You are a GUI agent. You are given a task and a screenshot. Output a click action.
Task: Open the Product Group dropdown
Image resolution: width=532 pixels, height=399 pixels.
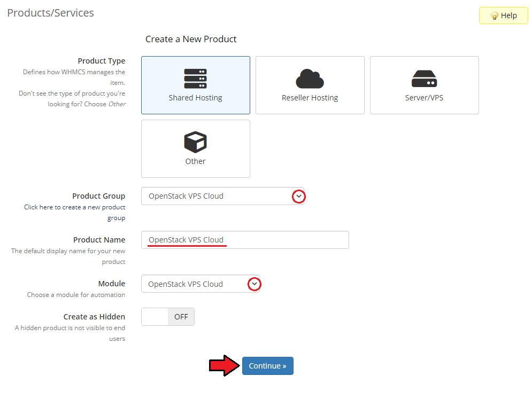point(222,196)
